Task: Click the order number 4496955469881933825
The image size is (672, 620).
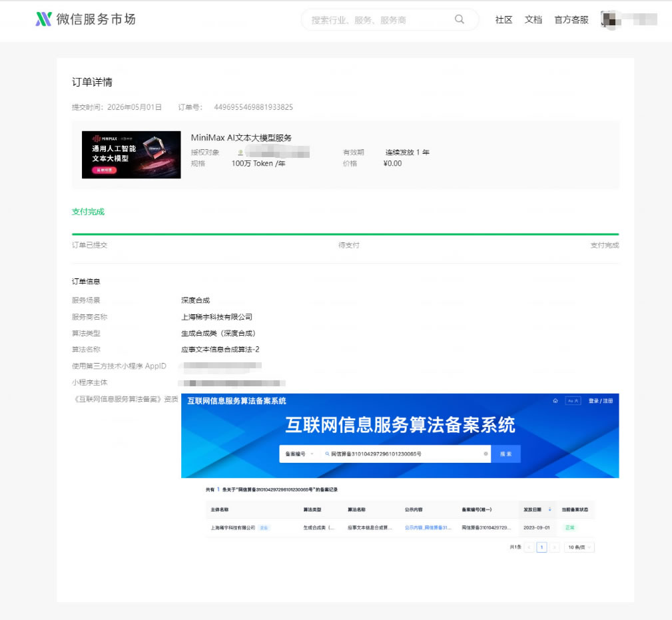Action: click(253, 107)
